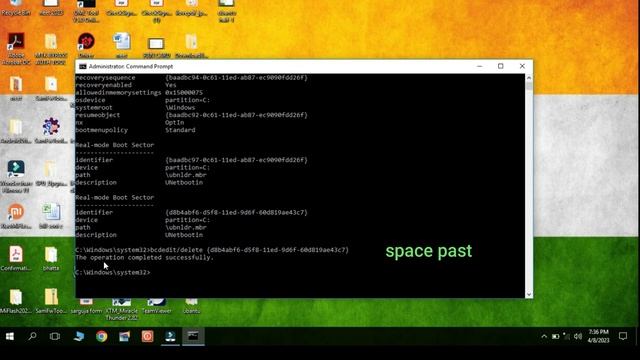Close the Command Prompt window
Image resolution: width=640 pixels, height=360 pixels.
(x=522, y=66)
